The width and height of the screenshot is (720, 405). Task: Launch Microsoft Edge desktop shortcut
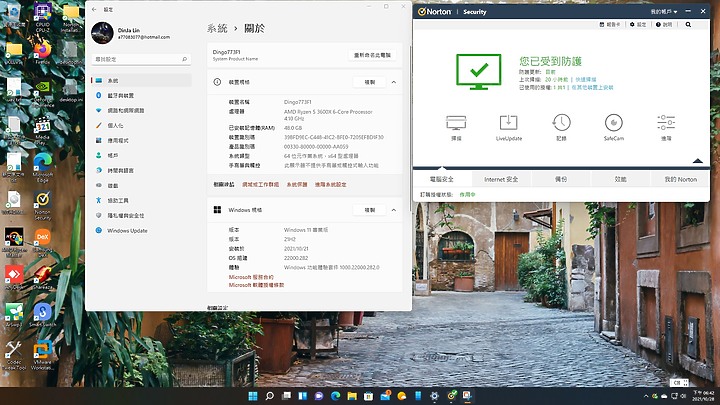(x=43, y=168)
